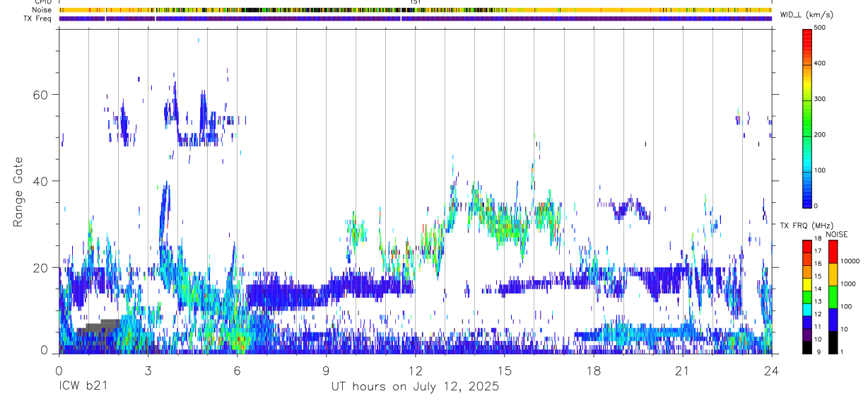Click the "NOISE" colorbar title
This screenshot has height=401, width=868.
point(836,234)
